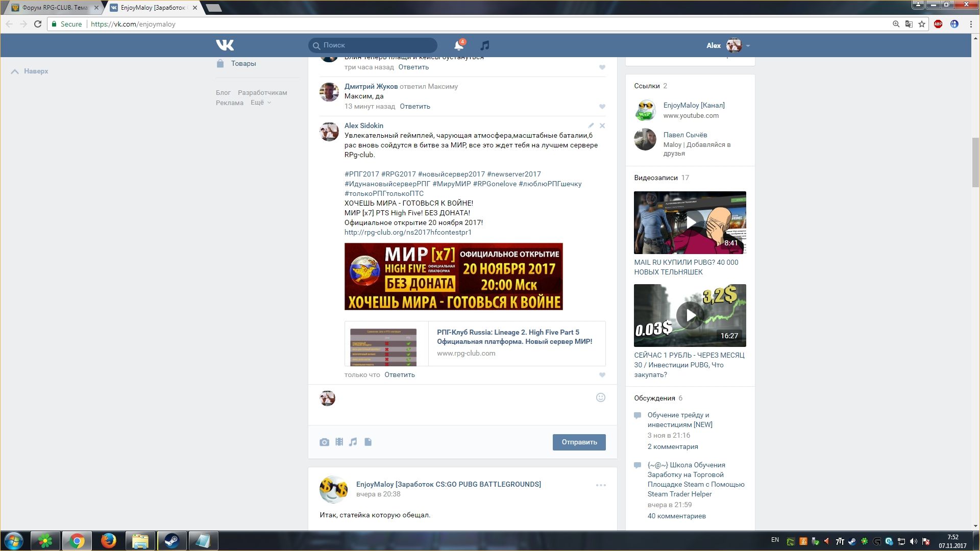Open the music player note icon in header
The height and width of the screenshot is (551, 980).
coord(484,45)
